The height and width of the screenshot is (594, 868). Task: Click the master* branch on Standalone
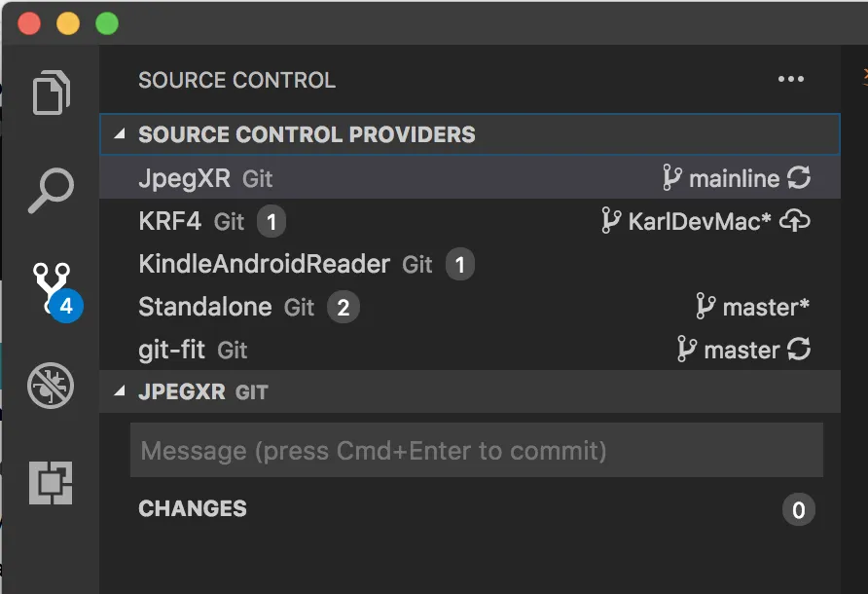click(x=753, y=307)
